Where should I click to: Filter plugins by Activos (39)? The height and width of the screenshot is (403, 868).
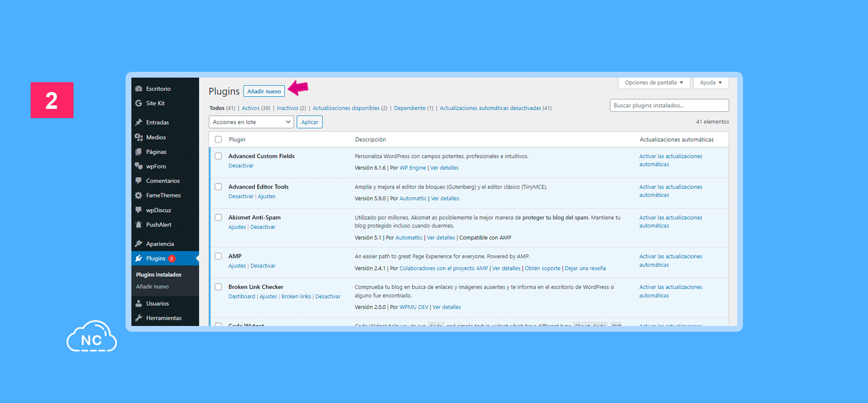[x=256, y=108]
